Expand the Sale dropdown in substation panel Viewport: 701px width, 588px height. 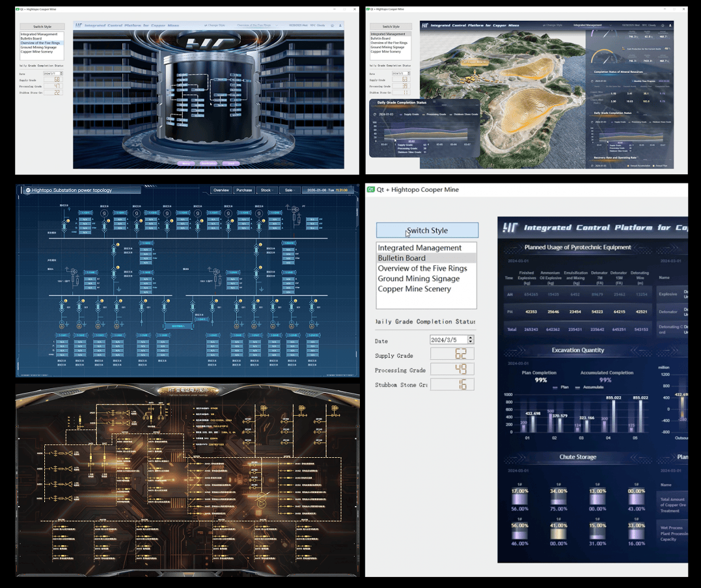pyautogui.click(x=290, y=191)
